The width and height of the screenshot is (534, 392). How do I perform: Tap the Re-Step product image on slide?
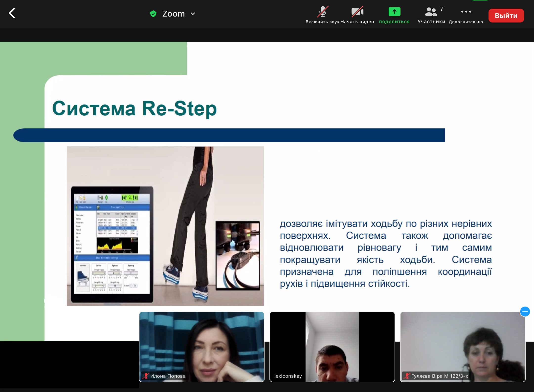point(165,226)
